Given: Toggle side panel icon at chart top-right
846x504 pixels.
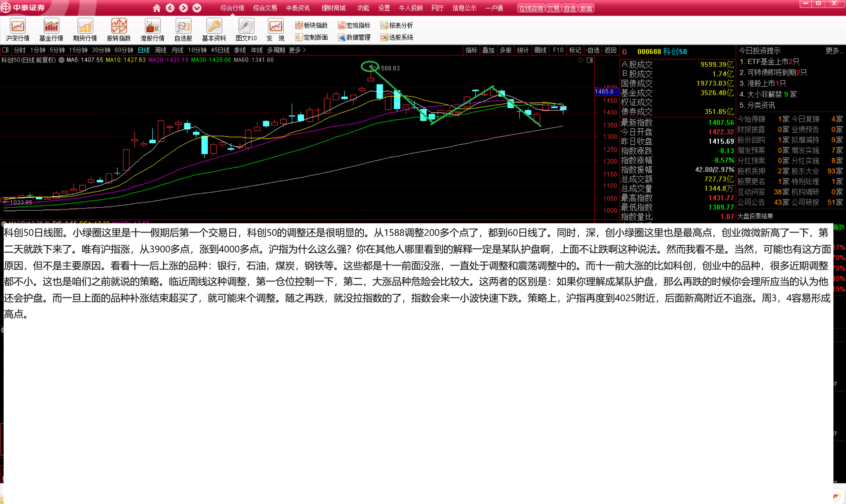Looking at the screenshot, I should click(590, 60).
